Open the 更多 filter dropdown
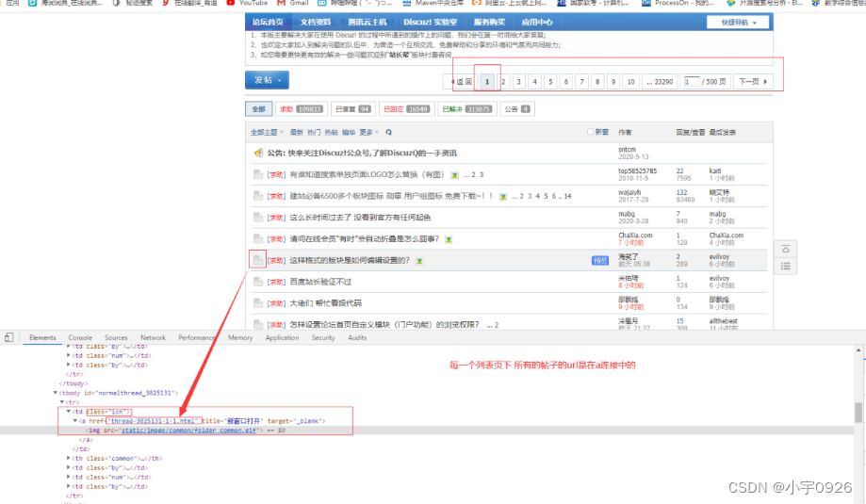Screen dimensions: 866x504 pyautogui.click(x=369, y=133)
